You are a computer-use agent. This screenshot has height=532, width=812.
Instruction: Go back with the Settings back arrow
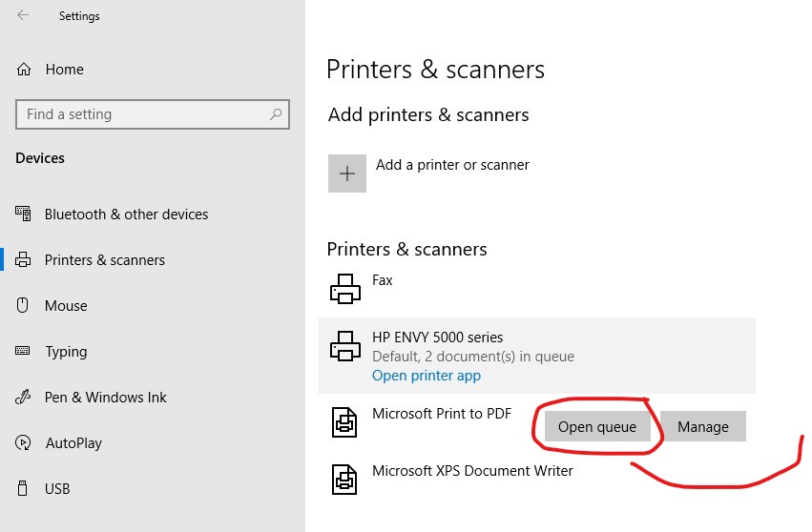pos(23,15)
